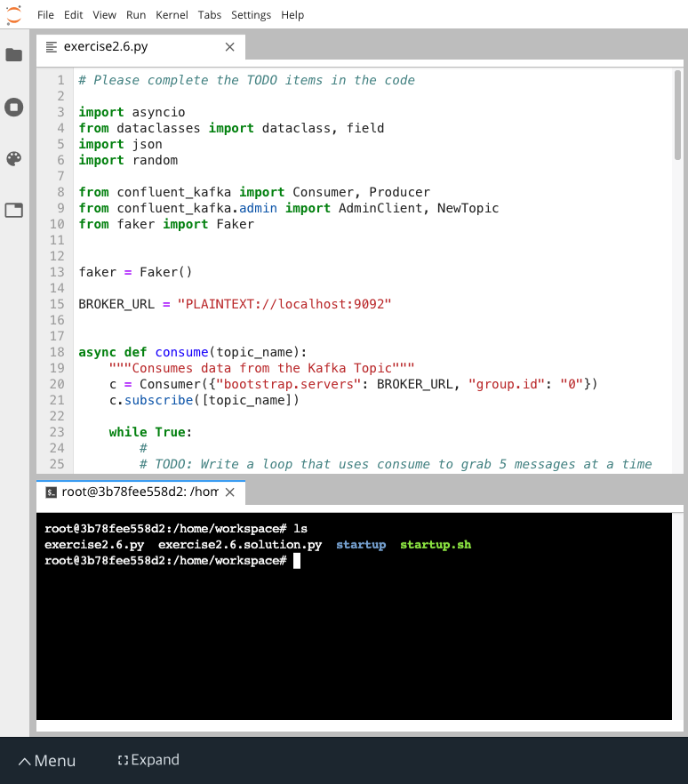Click line number 15 in gutter
The width and height of the screenshot is (688, 784).
click(57, 304)
